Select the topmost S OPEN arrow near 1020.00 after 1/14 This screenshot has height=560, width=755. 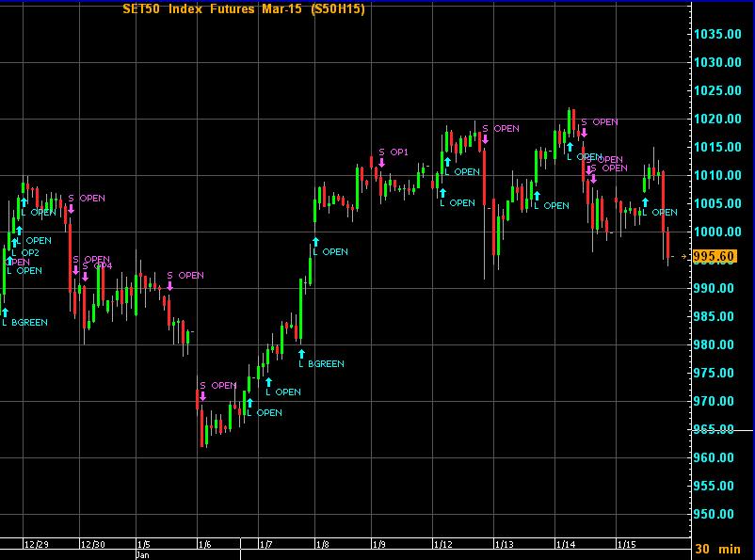click(x=584, y=132)
